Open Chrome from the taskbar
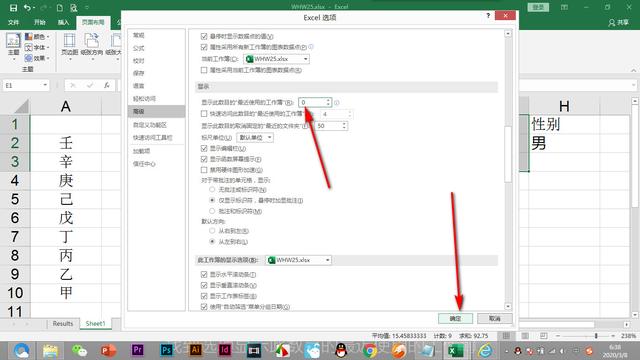640x360 pixels. click(x=370, y=350)
